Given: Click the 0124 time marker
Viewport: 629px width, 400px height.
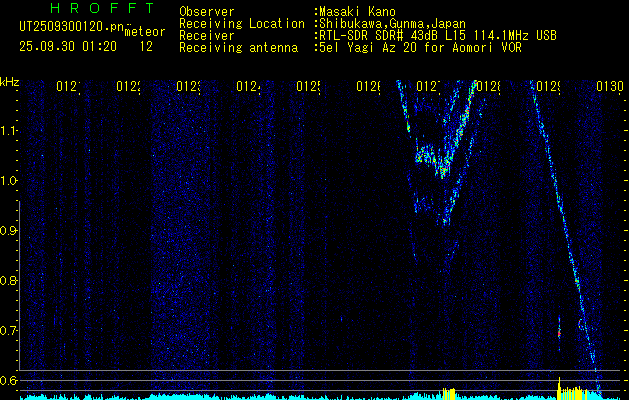Looking at the screenshot, I should click(x=248, y=86).
